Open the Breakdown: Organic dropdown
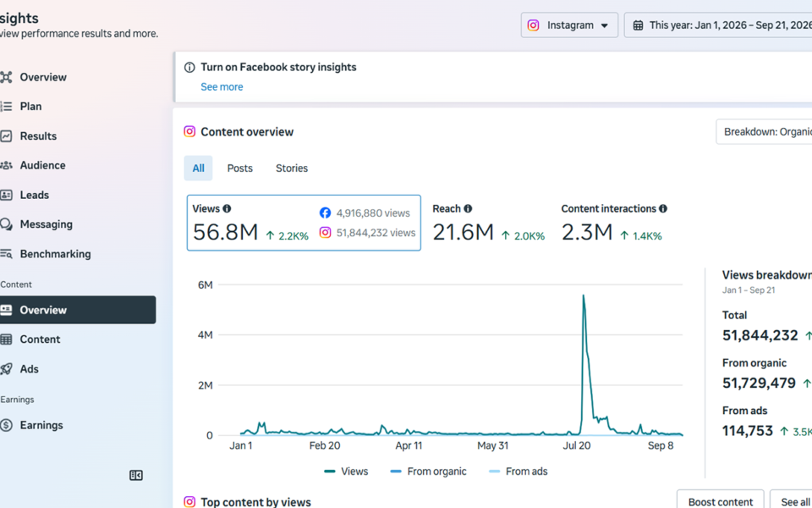Image resolution: width=812 pixels, height=508 pixels. [764, 132]
